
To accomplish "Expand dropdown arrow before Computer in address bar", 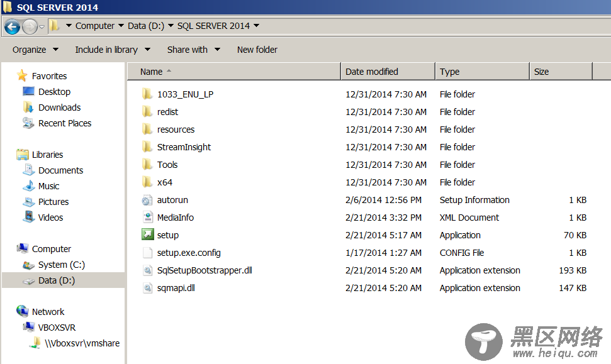I will [x=69, y=26].
